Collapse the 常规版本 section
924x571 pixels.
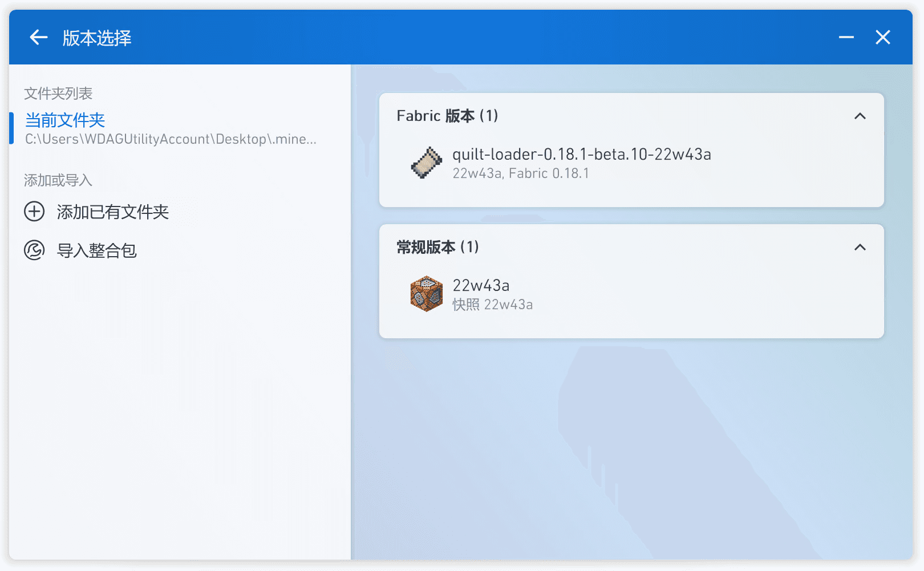[860, 248]
